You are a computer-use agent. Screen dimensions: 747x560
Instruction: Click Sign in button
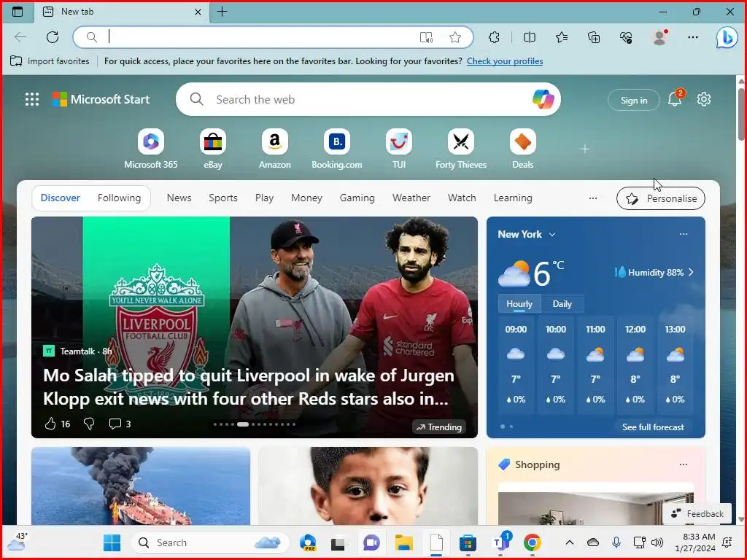coord(634,100)
